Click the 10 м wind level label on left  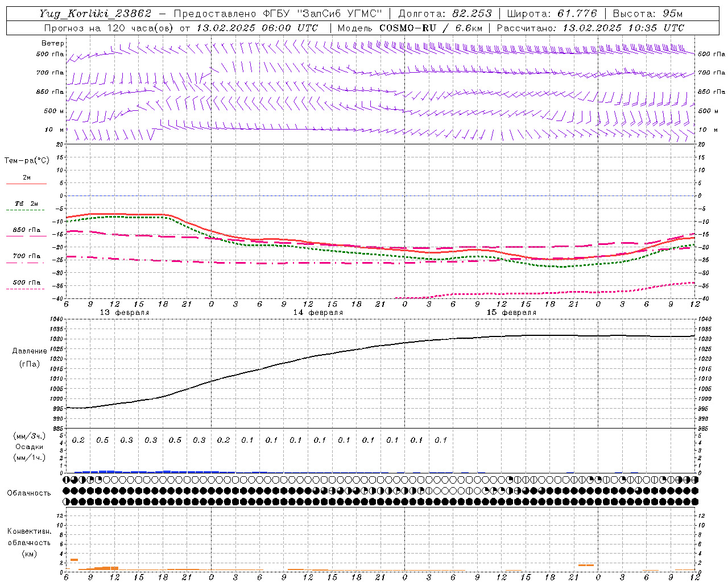[55, 130]
